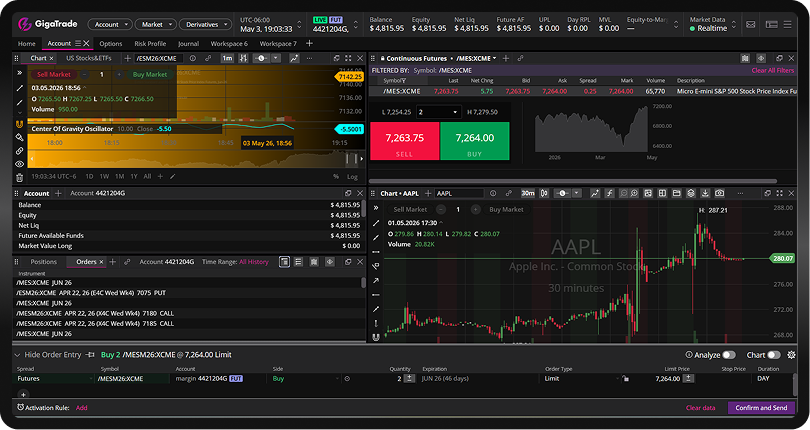
Task: Open the Journal tab
Action: (x=189, y=44)
